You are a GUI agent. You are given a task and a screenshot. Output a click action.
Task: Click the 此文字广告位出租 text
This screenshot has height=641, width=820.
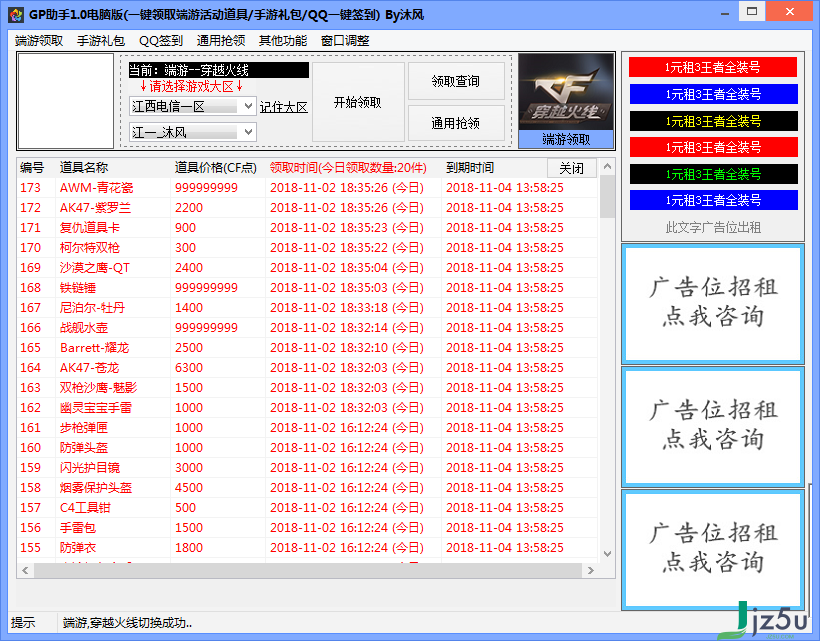coord(713,227)
